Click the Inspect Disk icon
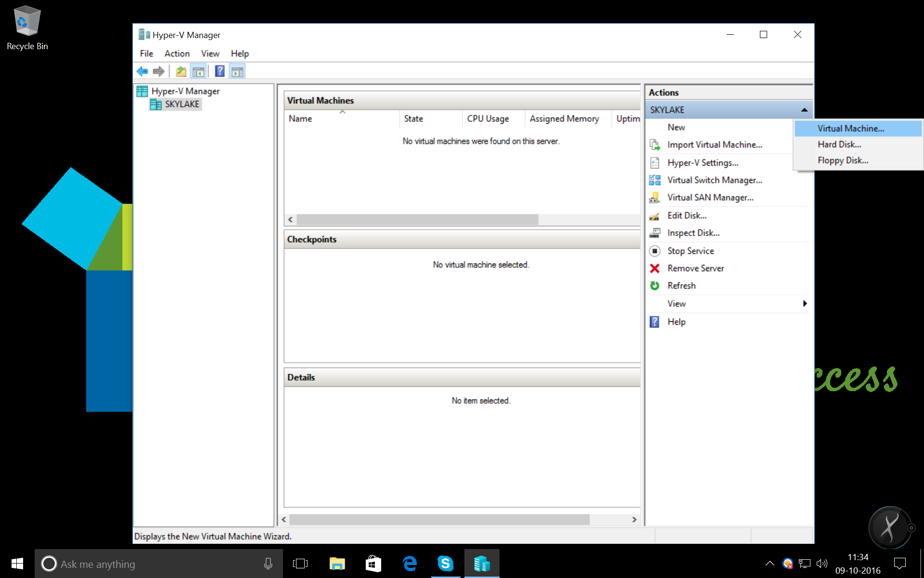The image size is (924, 578). tap(654, 233)
